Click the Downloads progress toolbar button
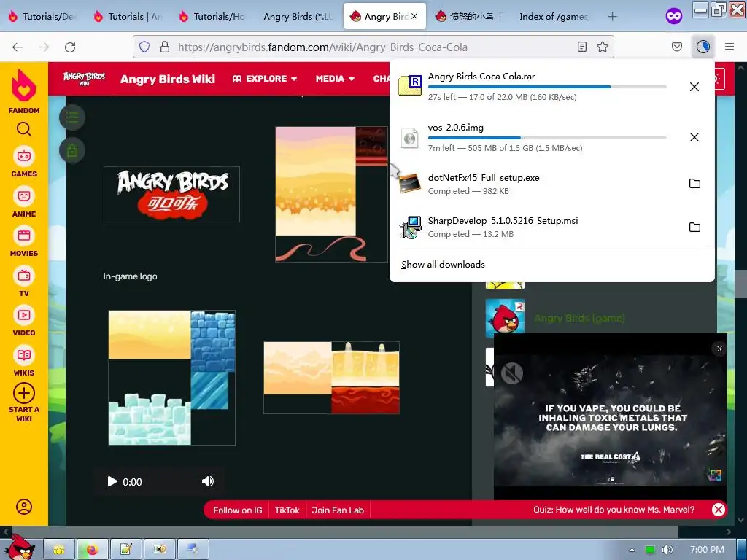The height and width of the screenshot is (560, 747). point(703,47)
